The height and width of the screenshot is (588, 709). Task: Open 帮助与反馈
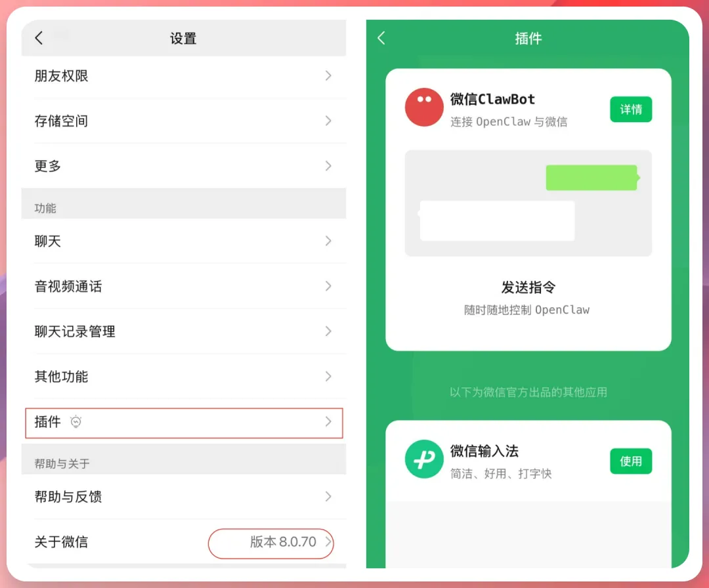[184, 497]
